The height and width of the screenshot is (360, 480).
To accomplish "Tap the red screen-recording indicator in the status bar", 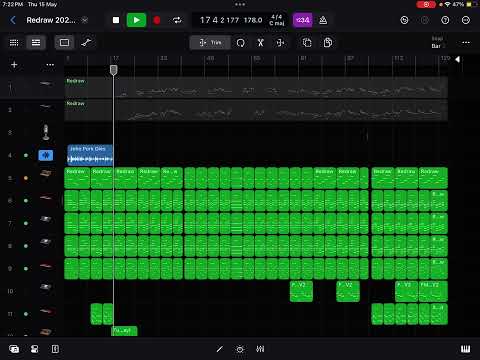I will click(x=426, y=4).
